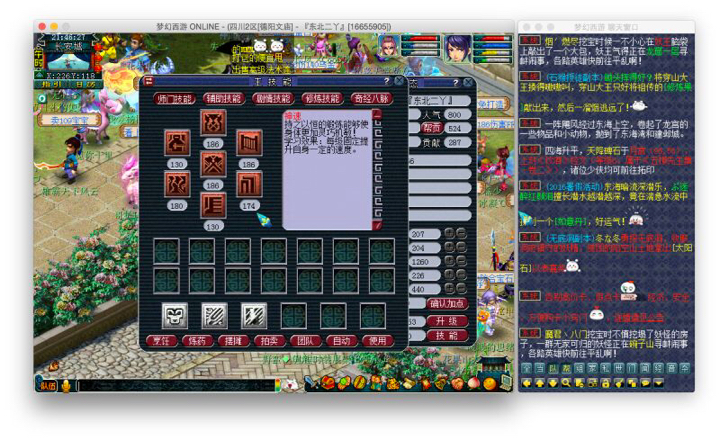Open the sword attack icon in bottom bar
Viewport: 720px width, 441px height.
tap(313, 383)
